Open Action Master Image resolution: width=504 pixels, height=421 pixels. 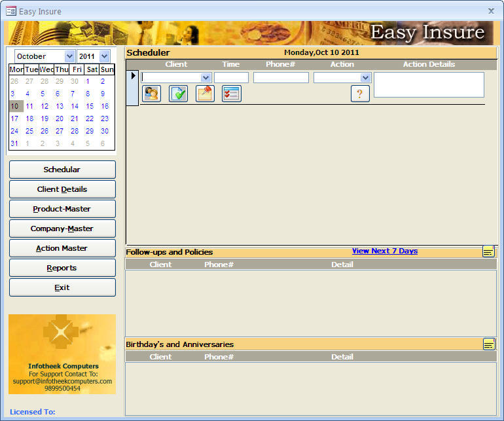62,248
